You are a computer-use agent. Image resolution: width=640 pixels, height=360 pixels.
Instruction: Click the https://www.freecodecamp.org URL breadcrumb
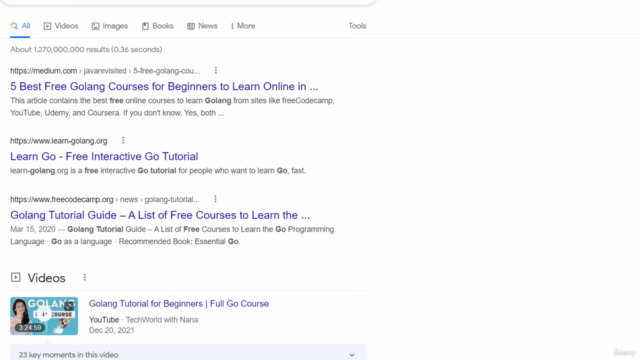(105, 200)
